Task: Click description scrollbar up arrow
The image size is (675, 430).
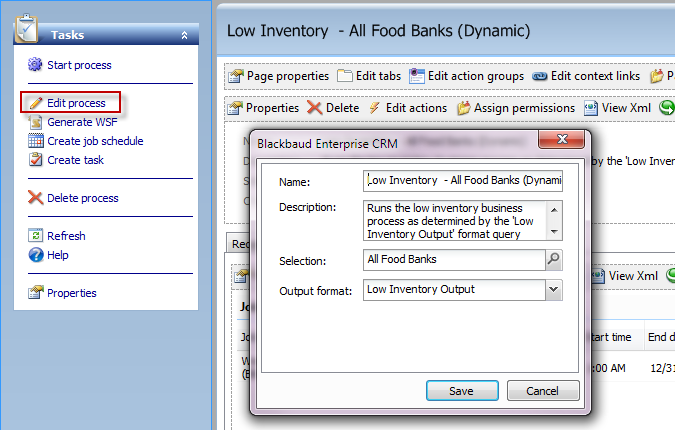Action: 554,210
